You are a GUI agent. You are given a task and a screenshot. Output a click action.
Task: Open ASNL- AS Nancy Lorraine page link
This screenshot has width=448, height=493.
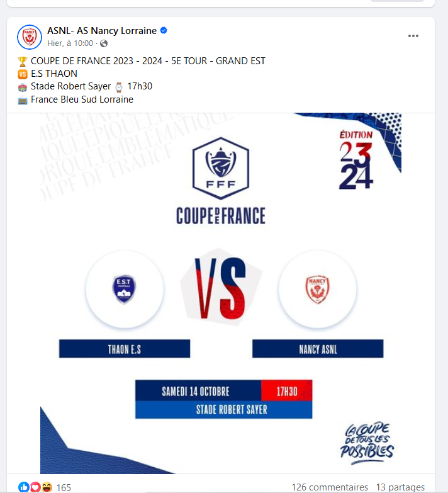(102, 30)
